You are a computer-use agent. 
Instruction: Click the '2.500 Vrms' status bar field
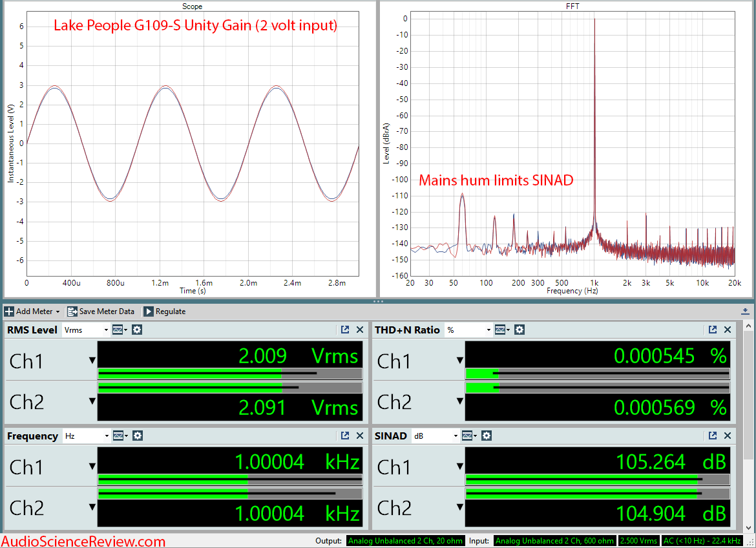pyautogui.click(x=638, y=541)
